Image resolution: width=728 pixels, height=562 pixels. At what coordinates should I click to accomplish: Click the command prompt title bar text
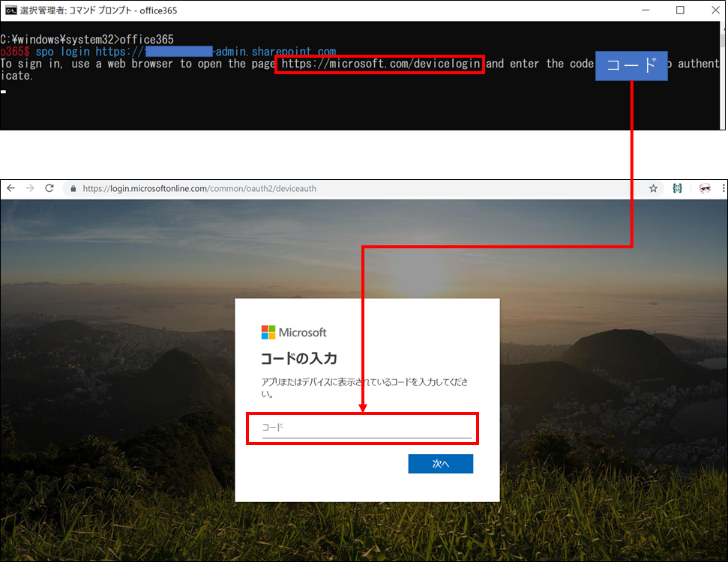tap(98, 10)
